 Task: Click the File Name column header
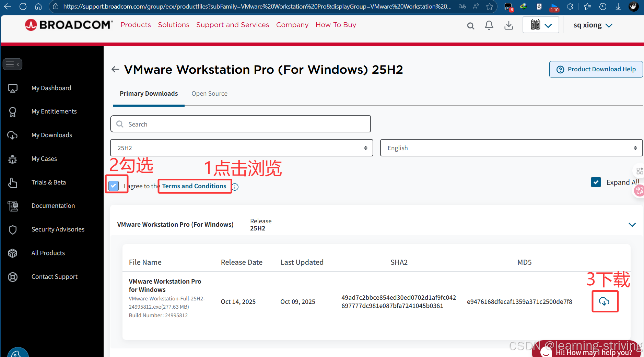click(145, 262)
